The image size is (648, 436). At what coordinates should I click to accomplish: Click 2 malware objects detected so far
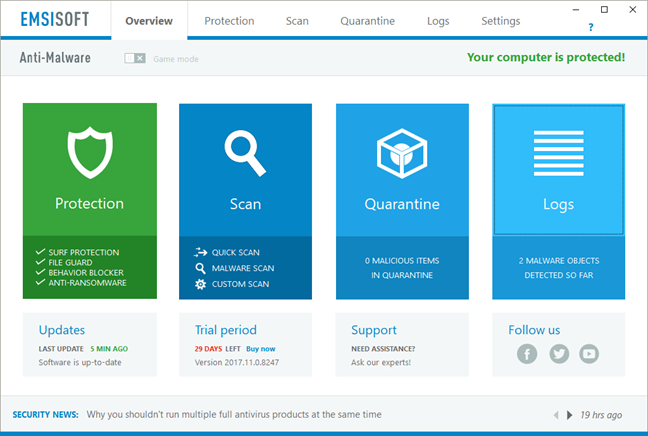tap(559, 268)
